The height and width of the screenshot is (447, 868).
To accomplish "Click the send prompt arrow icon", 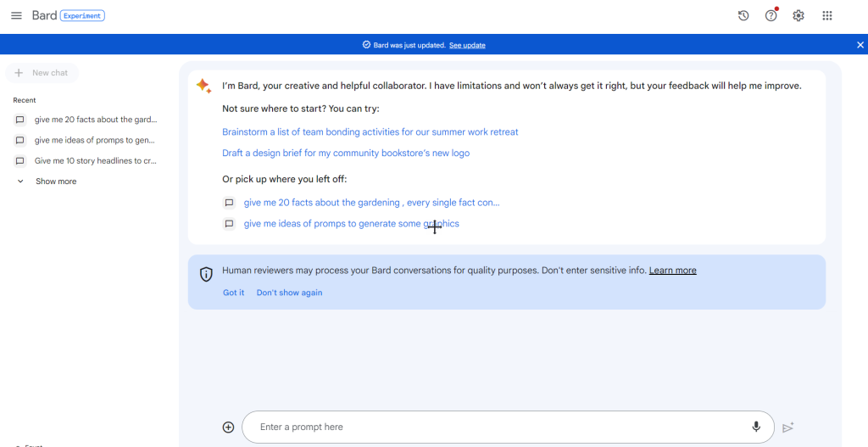I will click(x=788, y=427).
